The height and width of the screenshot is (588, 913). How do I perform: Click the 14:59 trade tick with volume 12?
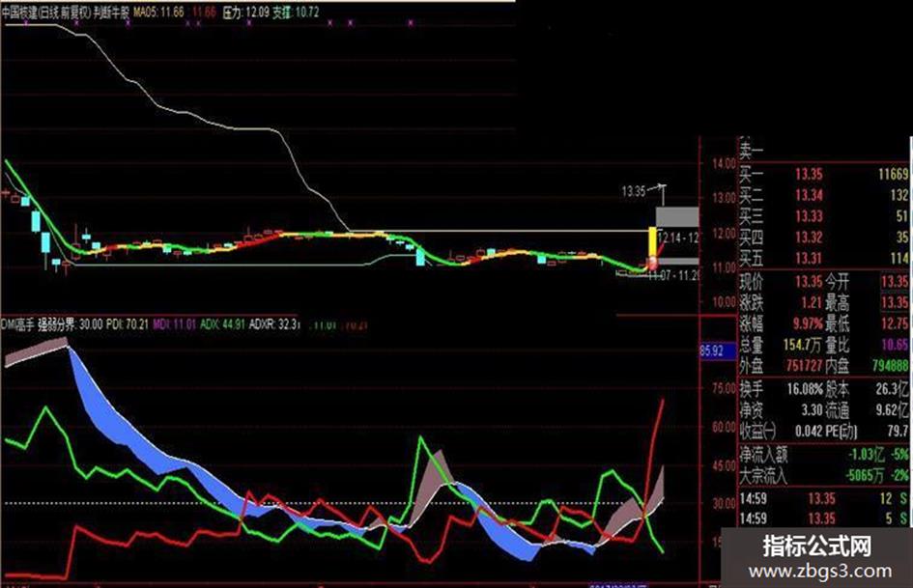[824, 498]
